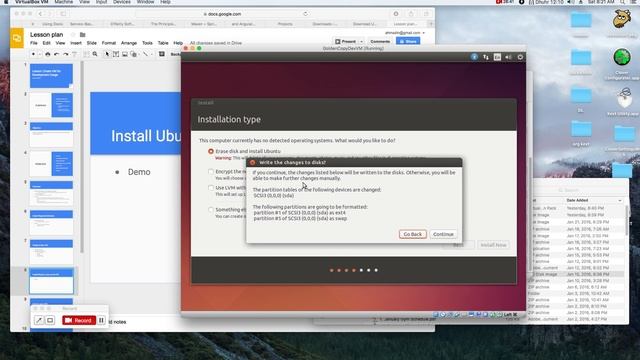Open File menu in Google Slides
The image size is (640, 360).
click(34, 43)
